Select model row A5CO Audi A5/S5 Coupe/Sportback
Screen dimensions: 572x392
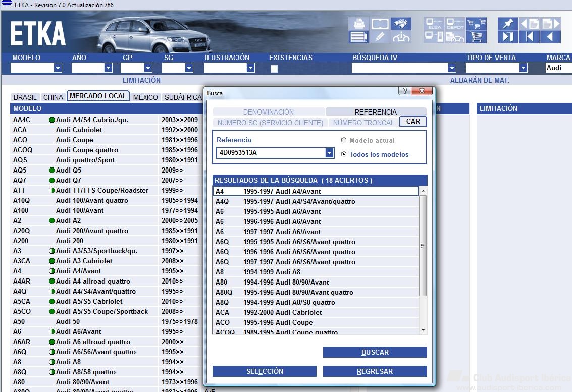pyautogui.click(x=106, y=311)
